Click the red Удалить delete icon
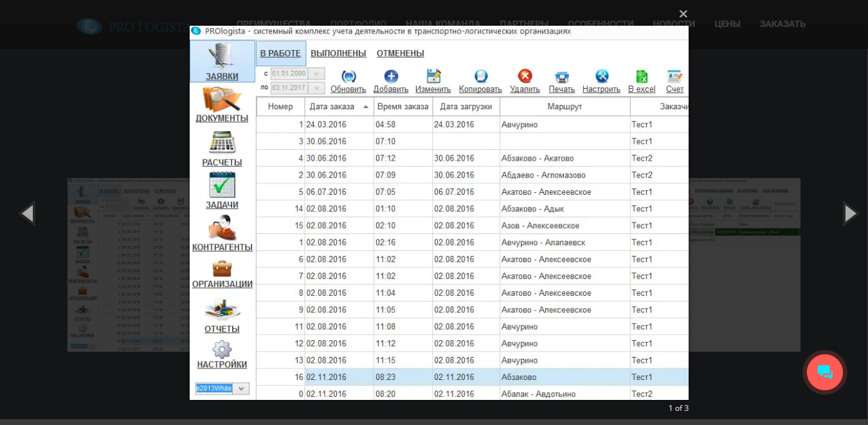Image resolution: width=868 pixels, height=425 pixels. (x=525, y=77)
